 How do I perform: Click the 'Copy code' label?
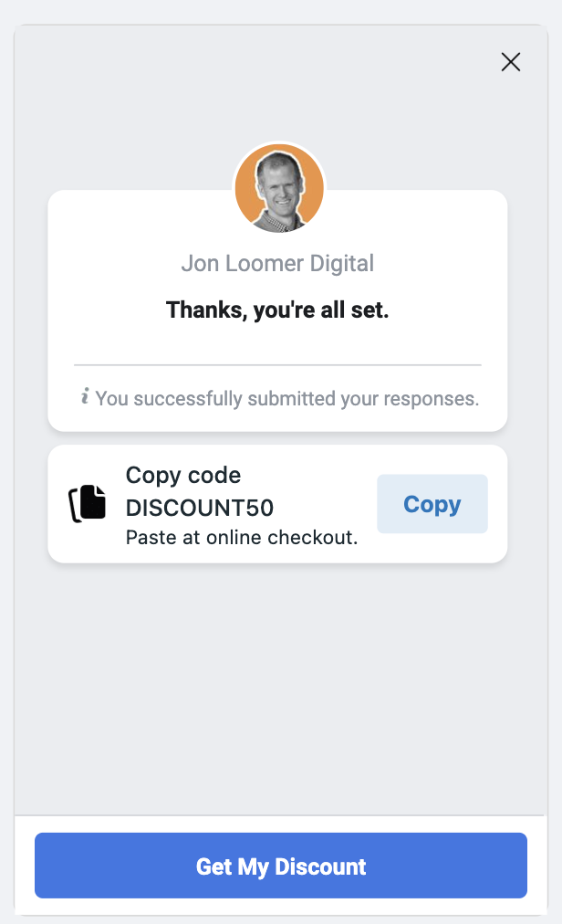[x=182, y=475]
